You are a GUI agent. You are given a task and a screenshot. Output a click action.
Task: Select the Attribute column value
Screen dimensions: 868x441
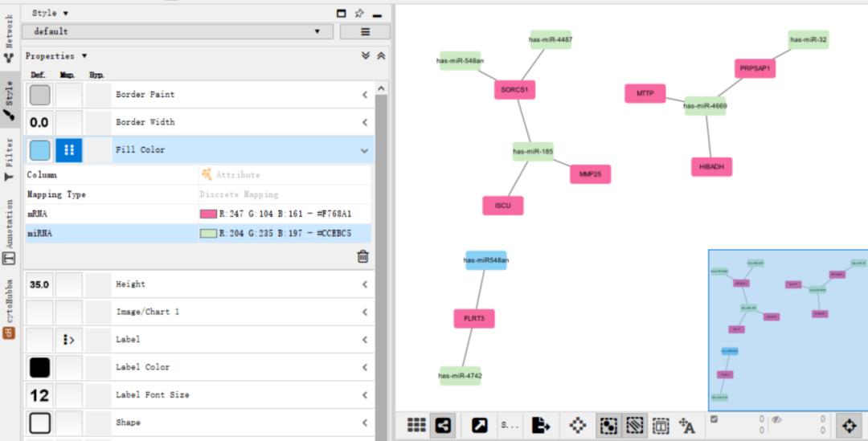point(285,175)
